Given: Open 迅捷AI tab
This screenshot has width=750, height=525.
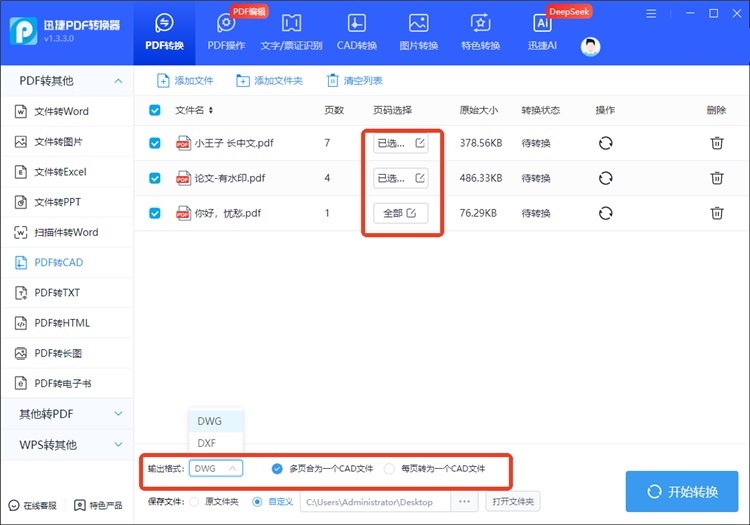Looking at the screenshot, I should pos(542,33).
